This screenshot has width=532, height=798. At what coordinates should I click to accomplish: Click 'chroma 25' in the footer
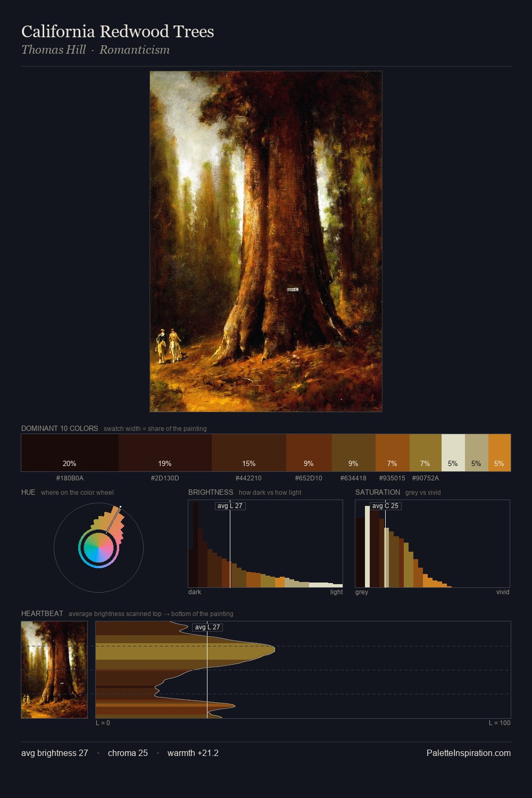128,753
